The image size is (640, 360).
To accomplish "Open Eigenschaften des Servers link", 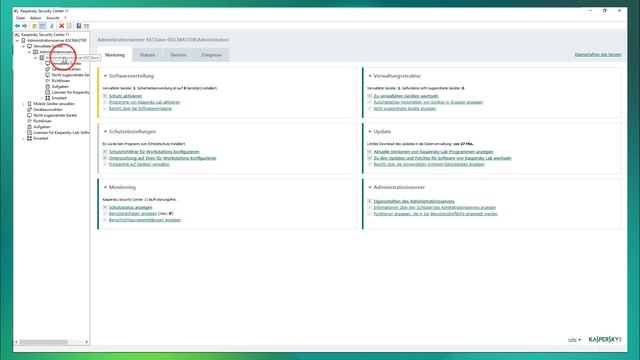I will 598,54.
